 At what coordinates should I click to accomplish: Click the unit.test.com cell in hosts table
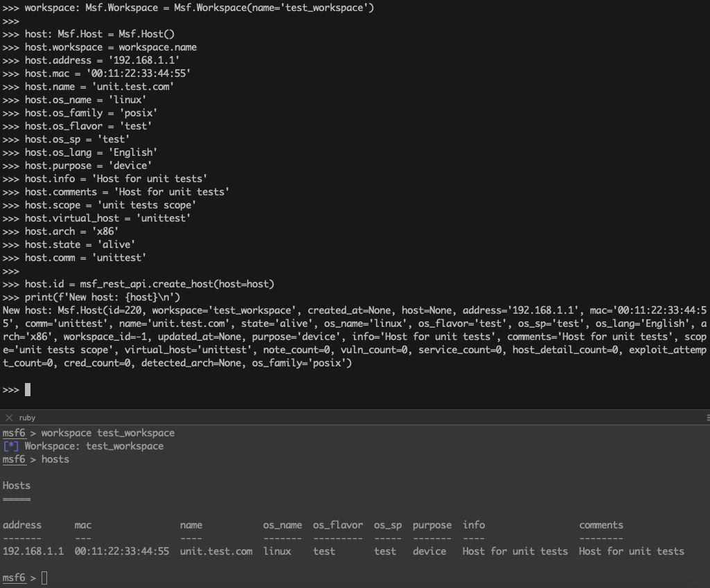[216, 551]
